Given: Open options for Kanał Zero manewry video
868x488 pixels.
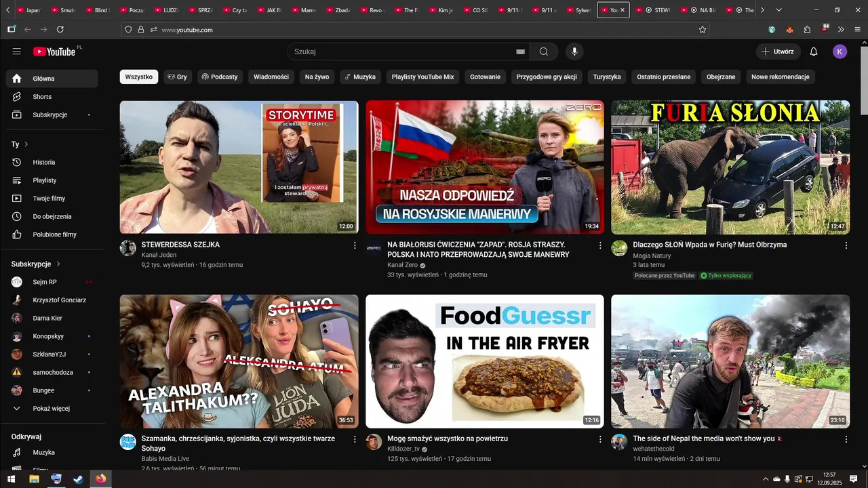Looking at the screenshot, I should [600, 245].
